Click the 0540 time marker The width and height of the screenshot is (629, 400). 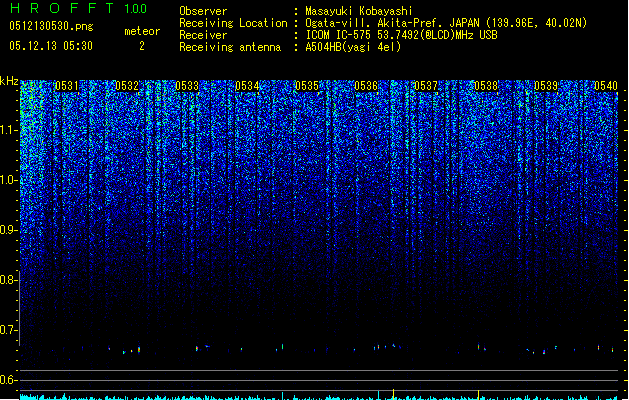(606, 86)
